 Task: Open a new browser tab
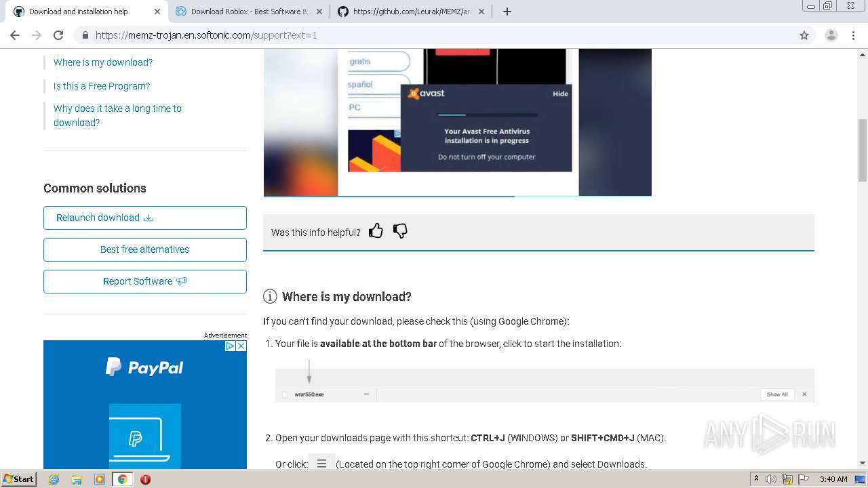(507, 12)
